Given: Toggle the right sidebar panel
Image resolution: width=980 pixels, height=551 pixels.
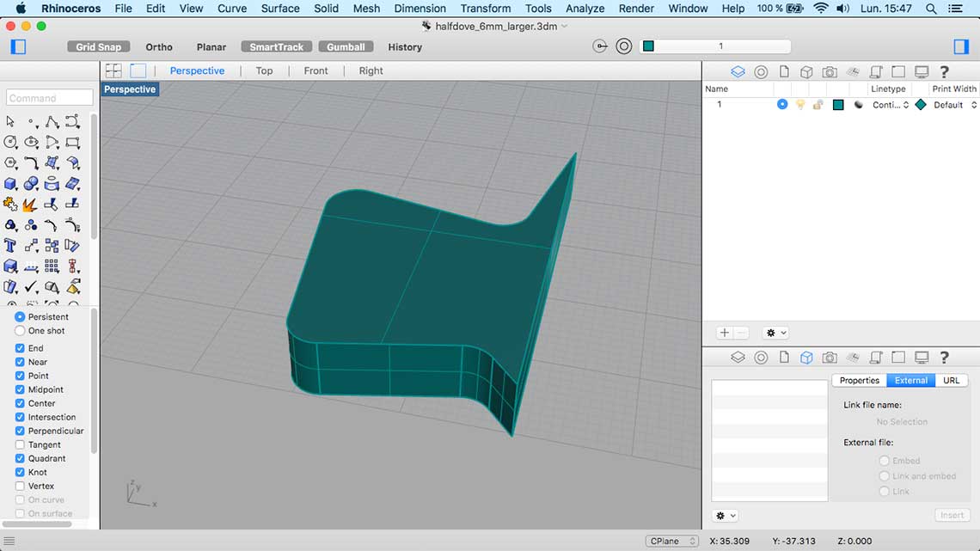Looking at the screenshot, I should (961, 47).
